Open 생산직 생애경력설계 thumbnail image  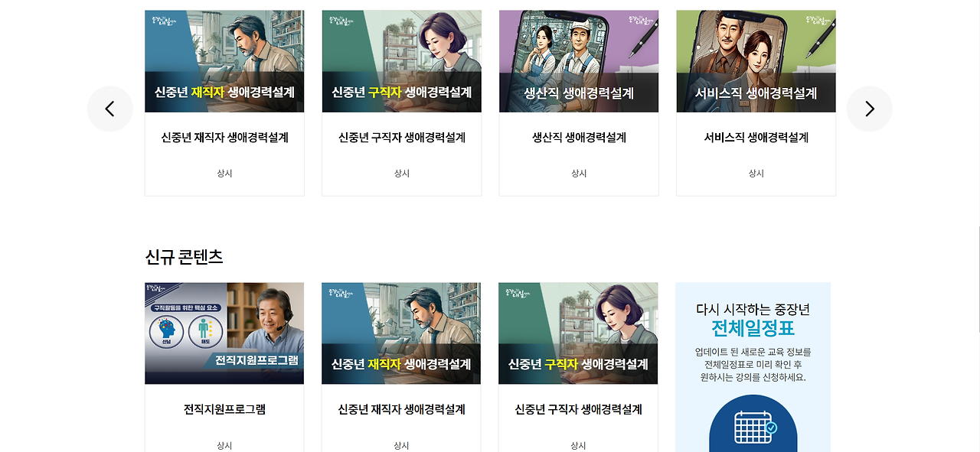(579, 61)
